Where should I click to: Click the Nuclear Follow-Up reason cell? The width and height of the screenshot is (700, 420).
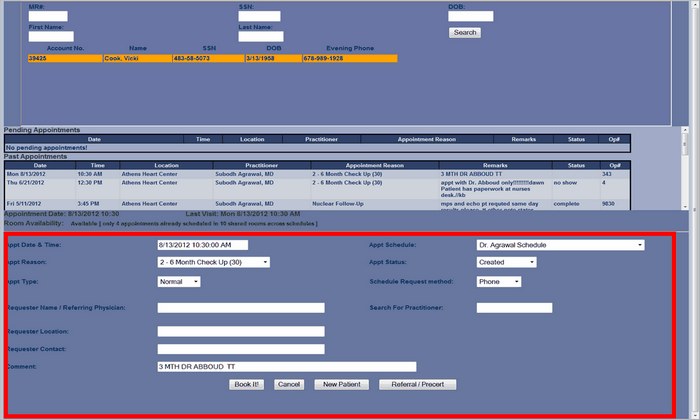click(338, 204)
